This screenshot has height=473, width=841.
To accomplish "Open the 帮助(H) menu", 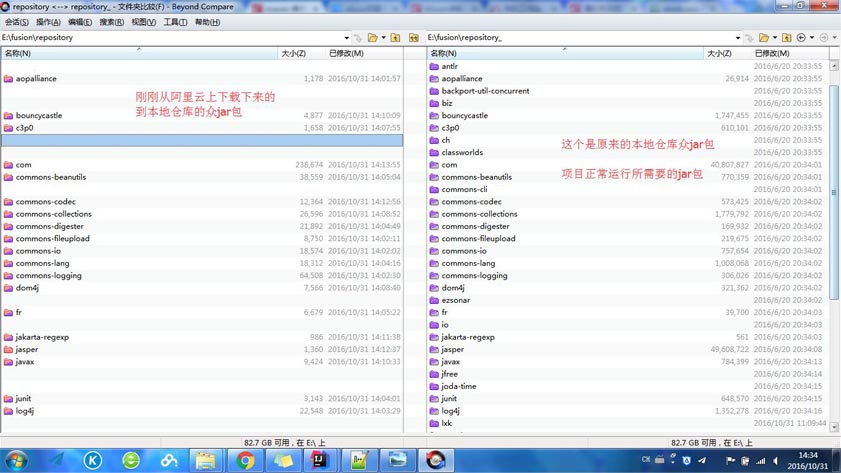I will (207, 22).
